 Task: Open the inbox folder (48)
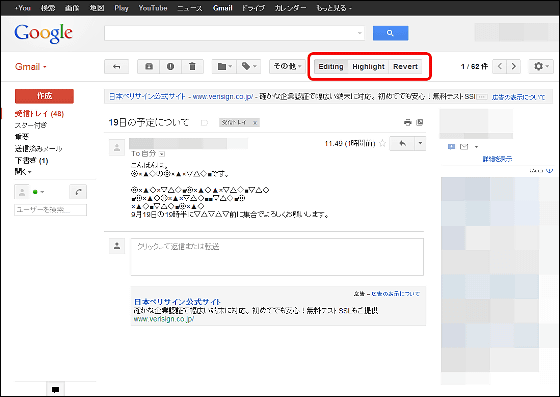coord(39,114)
